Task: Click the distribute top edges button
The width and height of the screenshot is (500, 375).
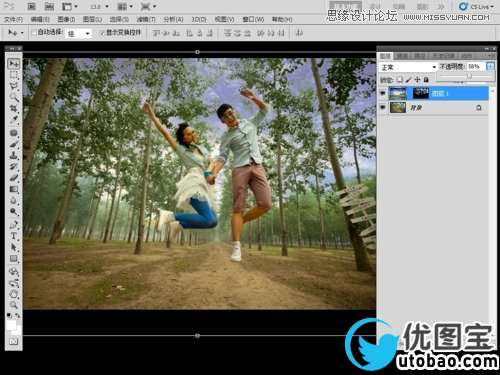Action: (x=228, y=33)
